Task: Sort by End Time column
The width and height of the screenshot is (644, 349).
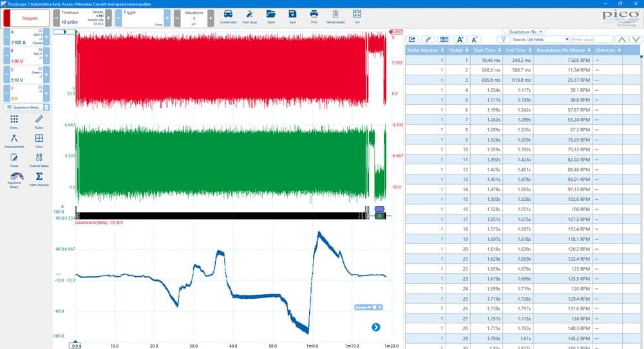Action: tap(518, 50)
